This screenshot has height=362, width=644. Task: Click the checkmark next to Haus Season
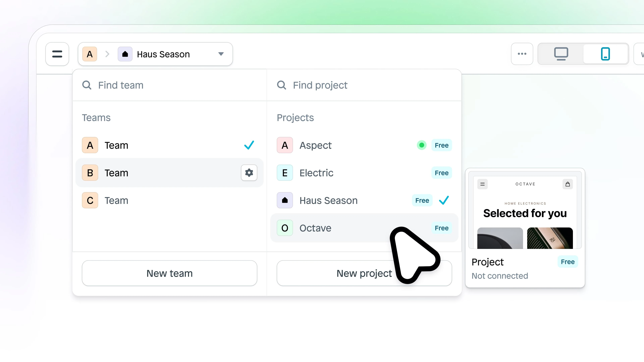pyautogui.click(x=444, y=200)
